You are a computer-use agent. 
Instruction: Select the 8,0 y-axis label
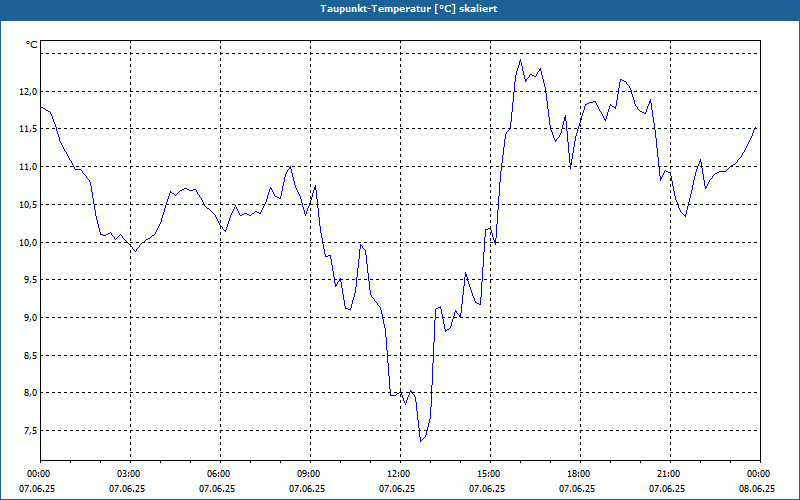point(29,393)
